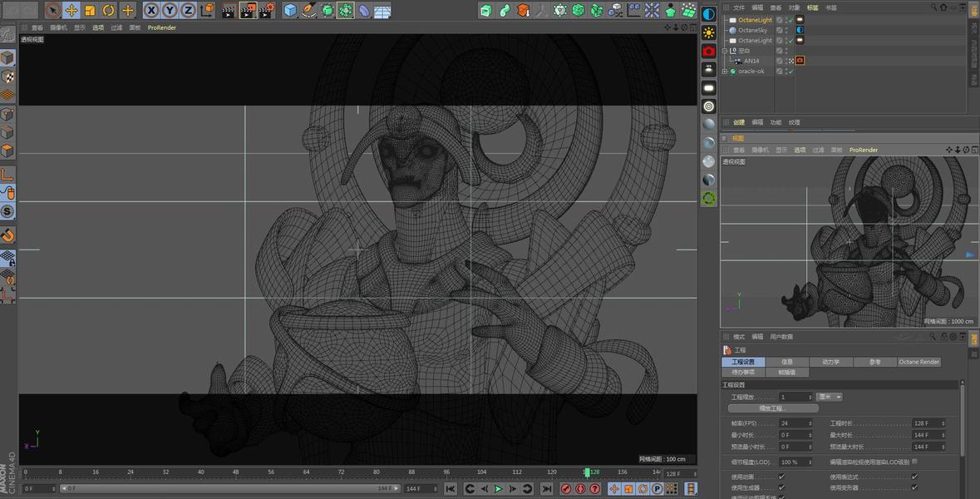This screenshot has width=980, height=499.
Task: Open the 创建 menu in material manager
Action: pyautogui.click(x=739, y=122)
